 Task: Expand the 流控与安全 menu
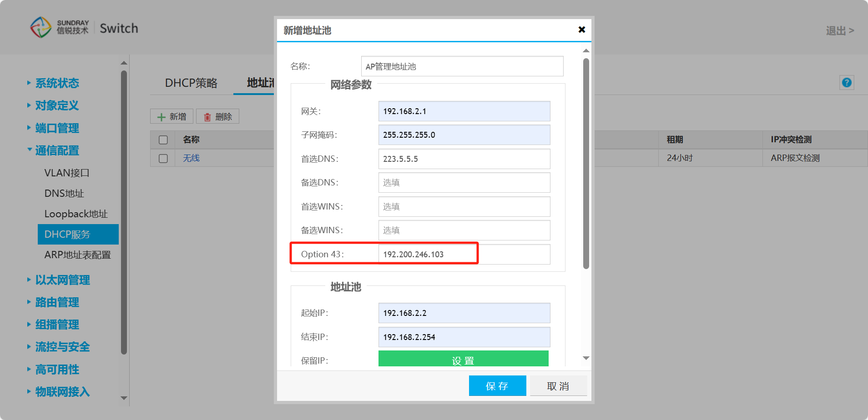coord(62,347)
